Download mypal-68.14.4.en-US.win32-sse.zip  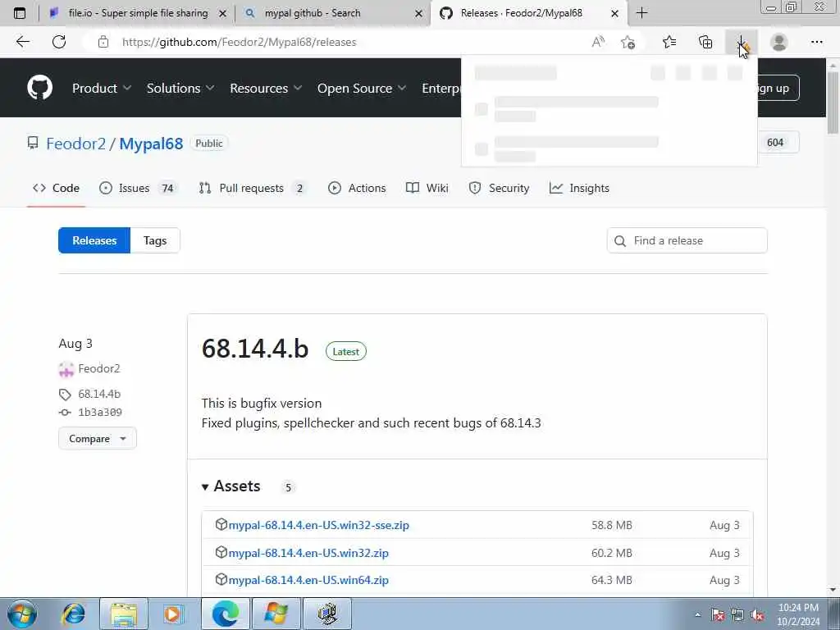(319, 525)
